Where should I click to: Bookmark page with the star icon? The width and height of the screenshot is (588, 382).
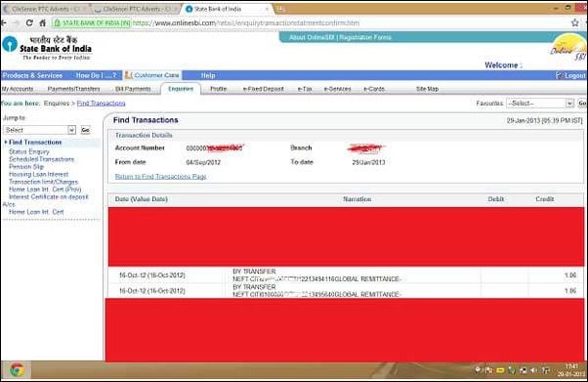tap(575, 22)
